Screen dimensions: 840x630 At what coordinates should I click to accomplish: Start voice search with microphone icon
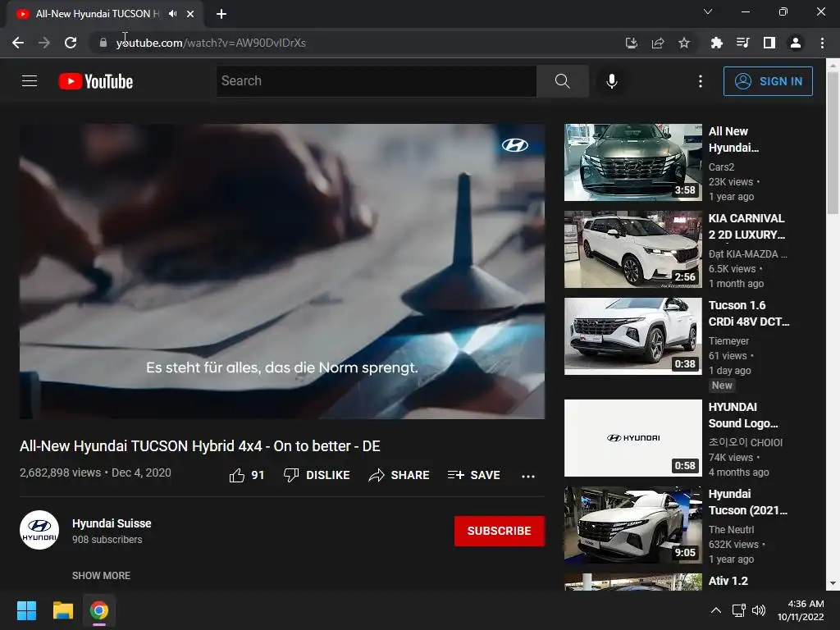(x=611, y=81)
